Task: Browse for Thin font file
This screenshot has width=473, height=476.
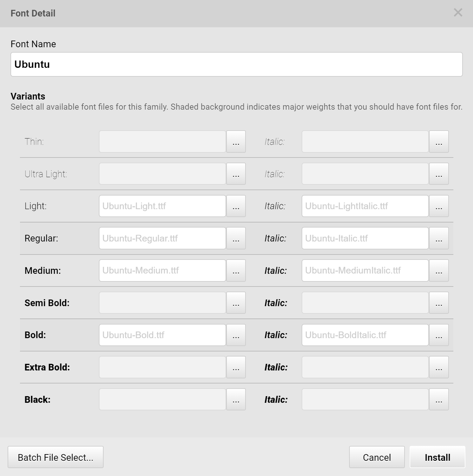Action: coord(236,142)
